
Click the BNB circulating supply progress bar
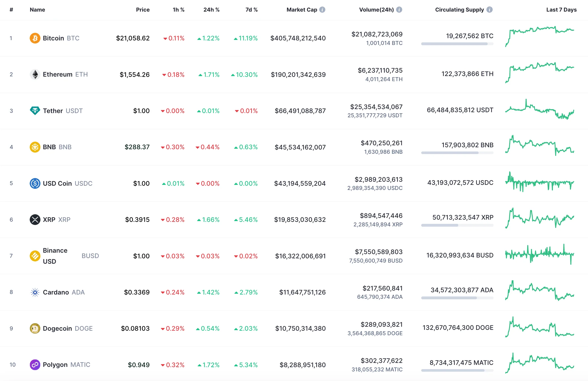coord(457,153)
